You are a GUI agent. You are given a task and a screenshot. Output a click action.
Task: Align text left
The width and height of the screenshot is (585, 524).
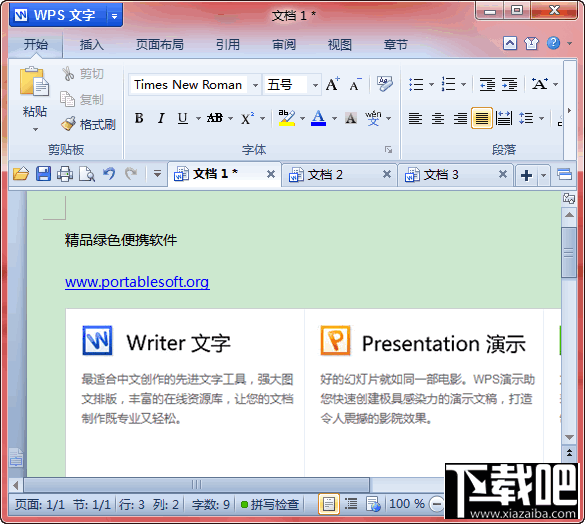click(415, 119)
